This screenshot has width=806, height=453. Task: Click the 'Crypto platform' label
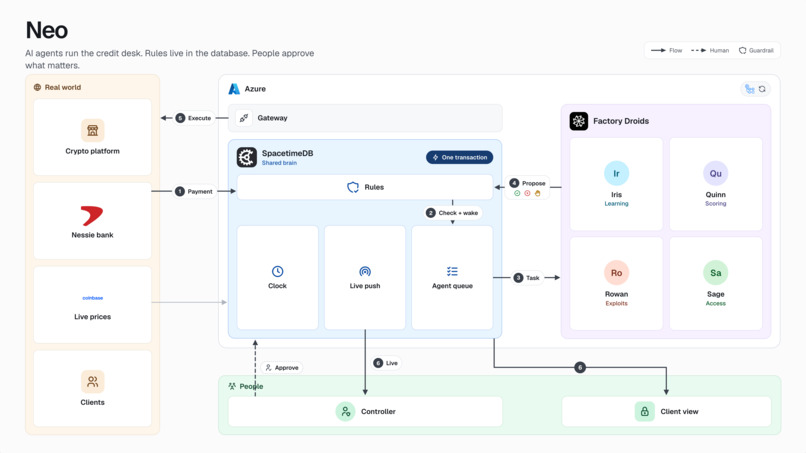(93, 151)
